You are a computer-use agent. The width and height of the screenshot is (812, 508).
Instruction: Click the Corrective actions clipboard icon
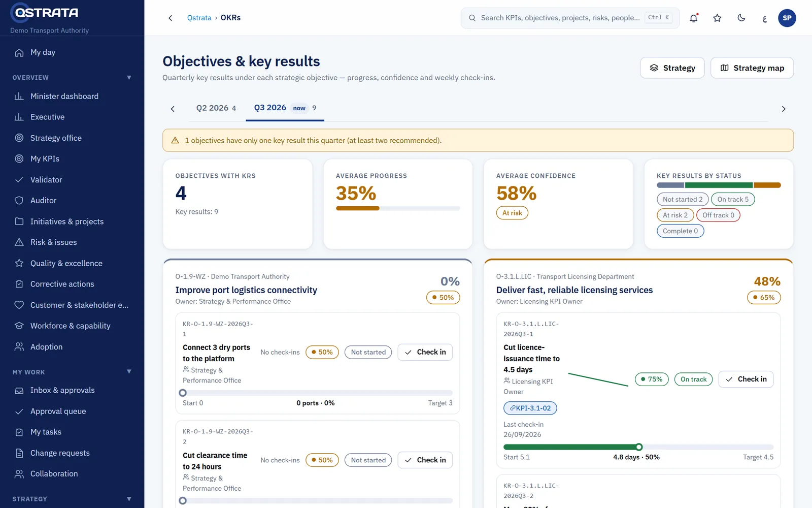tap(19, 284)
